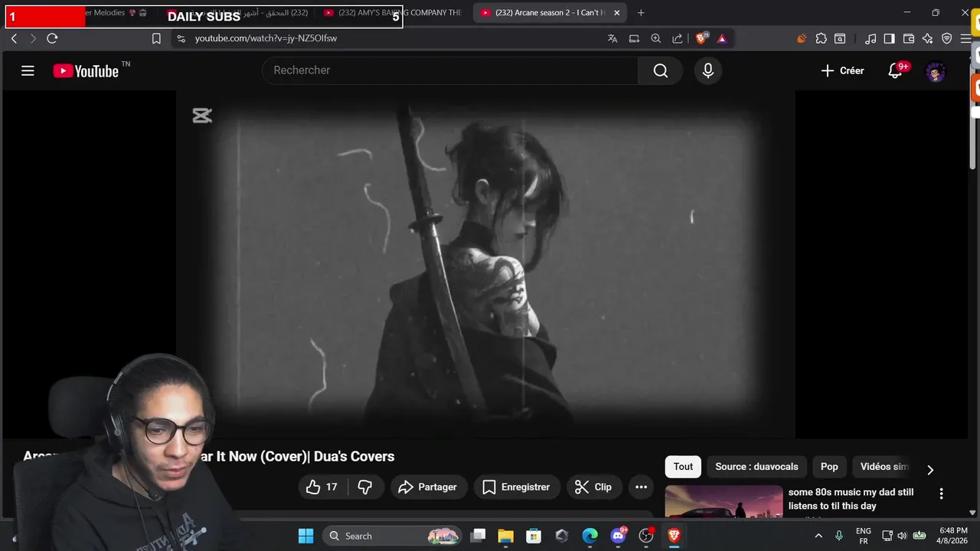Go back in browser history
Viewport: 980px width, 551px height.
14,38
